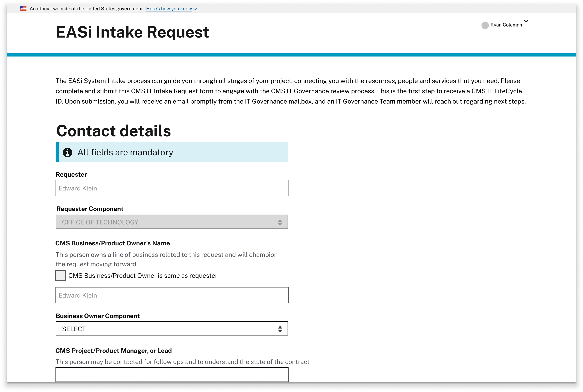Click the "Requester Component" field label
The width and height of the screenshot is (583, 392).
click(90, 209)
